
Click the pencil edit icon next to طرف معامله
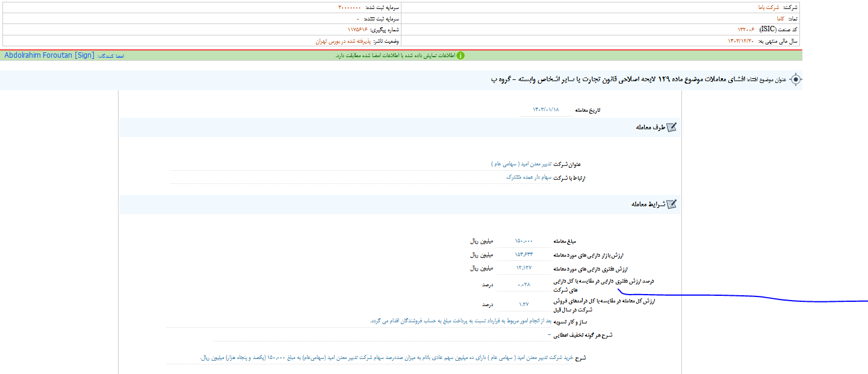[x=674, y=127]
